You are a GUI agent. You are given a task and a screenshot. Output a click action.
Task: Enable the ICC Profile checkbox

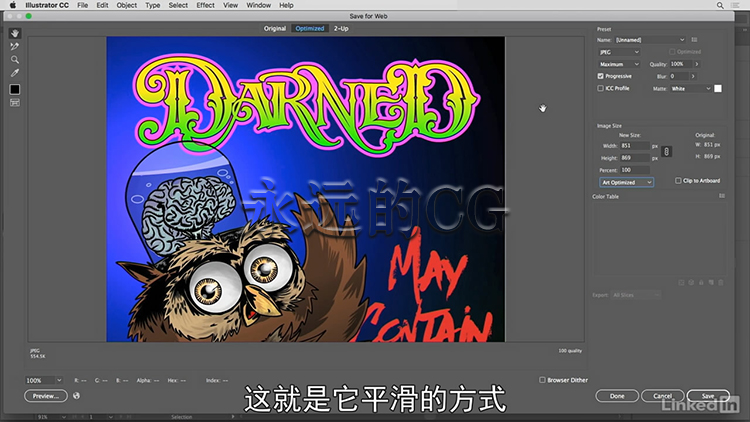tap(600, 89)
